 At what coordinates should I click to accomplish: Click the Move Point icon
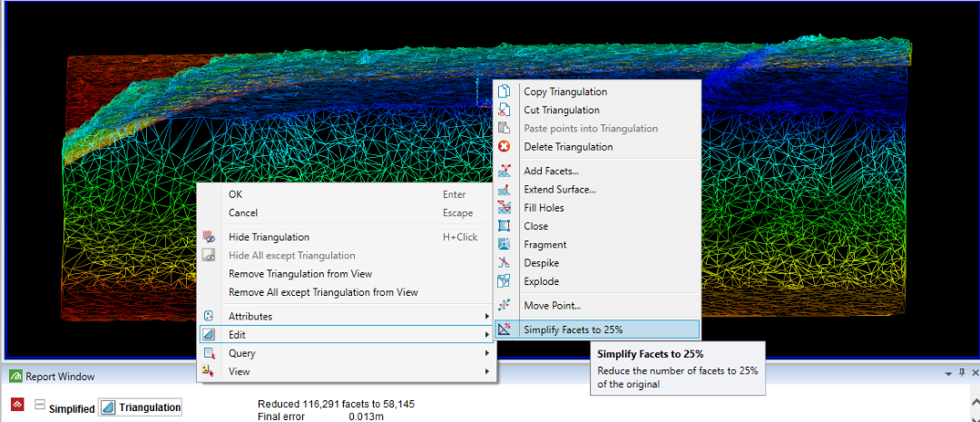coord(505,305)
